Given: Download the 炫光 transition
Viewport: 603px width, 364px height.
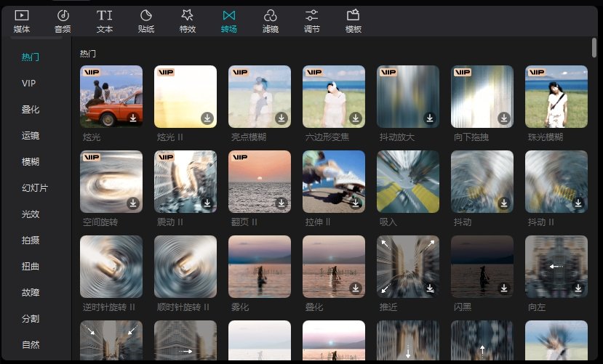Looking at the screenshot, I should (x=133, y=118).
